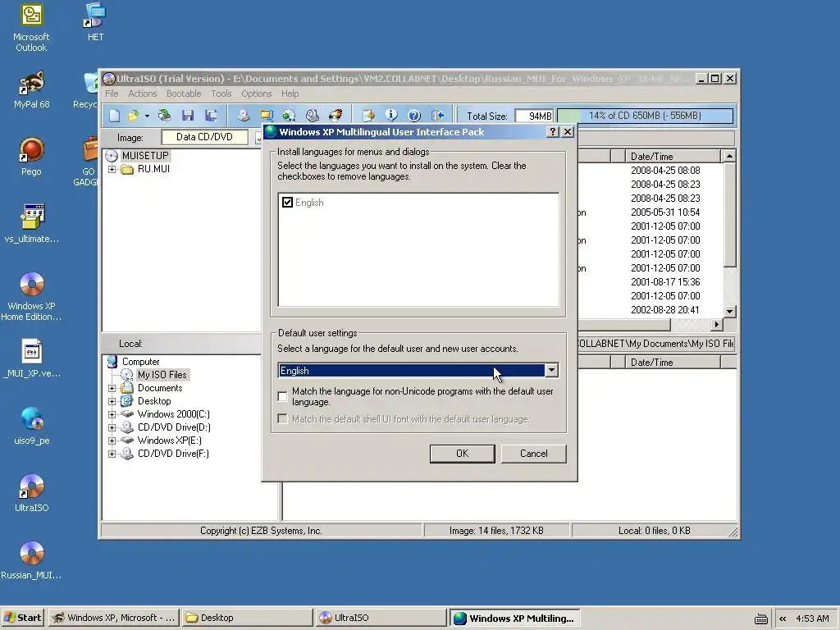
Task: Click the Help question-mark icon in UltraISO toolbar
Action: [414, 115]
